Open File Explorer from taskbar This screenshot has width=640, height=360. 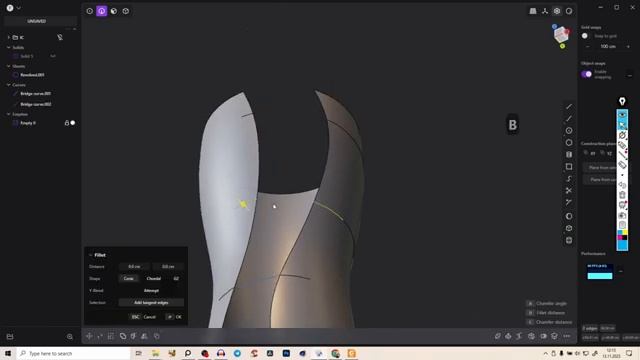156,353
